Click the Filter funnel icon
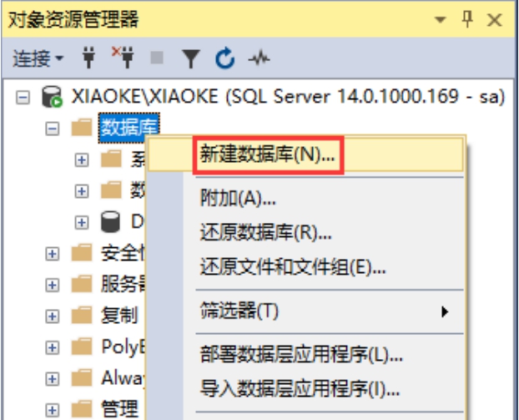The height and width of the screenshot is (420, 519). point(191,59)
